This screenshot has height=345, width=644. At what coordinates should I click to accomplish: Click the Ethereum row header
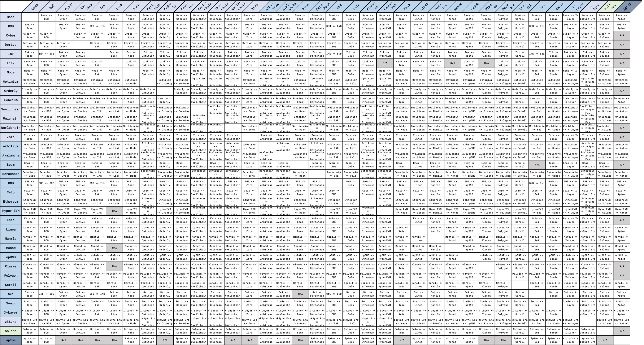[11, 201]
